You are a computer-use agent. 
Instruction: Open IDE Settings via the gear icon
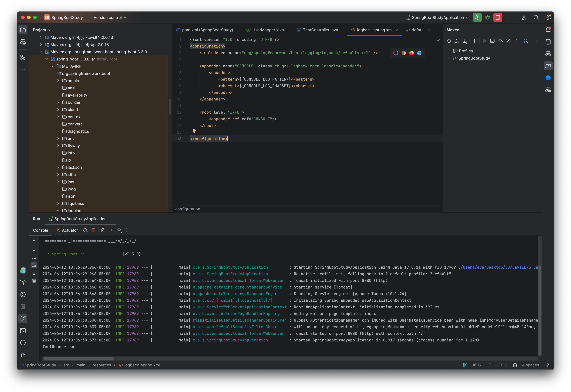coord(548,17)
